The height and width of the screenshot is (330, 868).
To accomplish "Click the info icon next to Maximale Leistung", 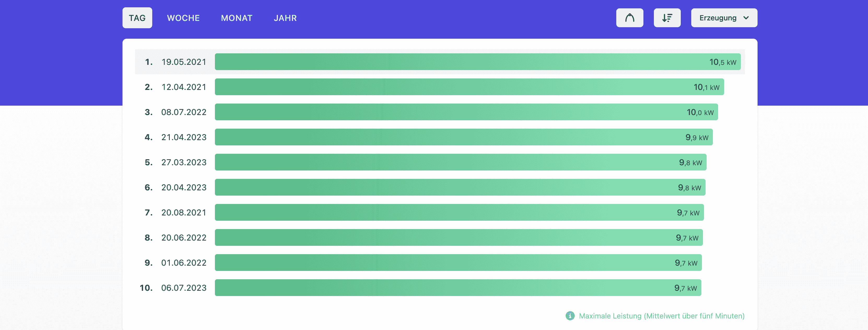I will point(570,316).
